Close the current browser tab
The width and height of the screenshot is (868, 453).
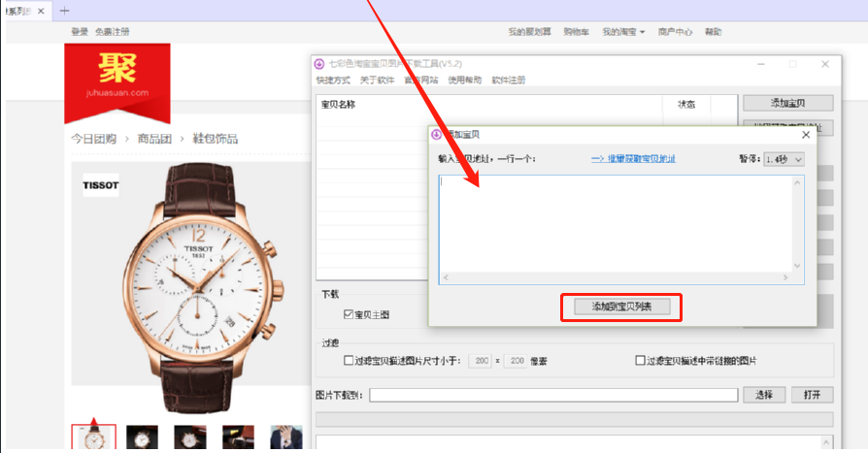(x=41, y=11)
